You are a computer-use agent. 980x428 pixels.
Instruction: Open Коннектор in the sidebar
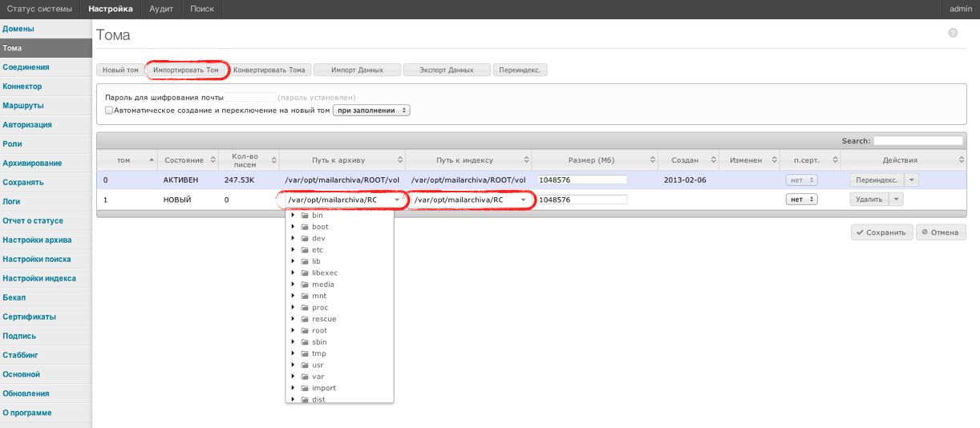point(46,87)
